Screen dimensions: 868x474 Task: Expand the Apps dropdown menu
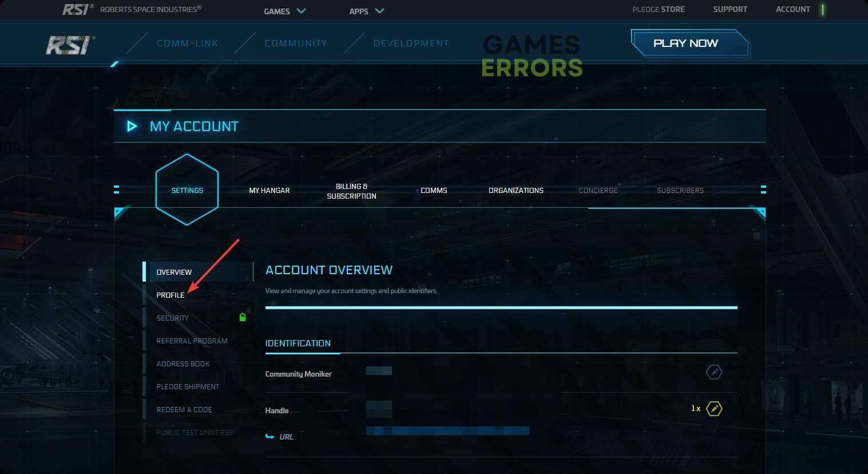(x=366, y=11)
